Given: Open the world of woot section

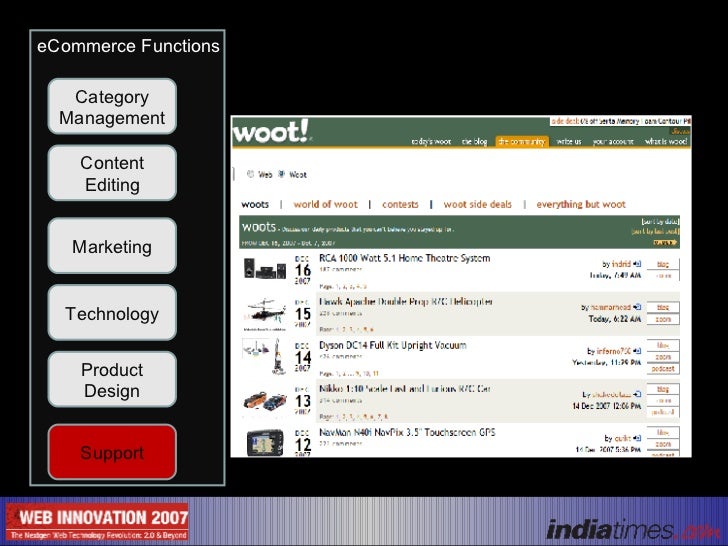Looking at the screenshot, I should [325, 204].
